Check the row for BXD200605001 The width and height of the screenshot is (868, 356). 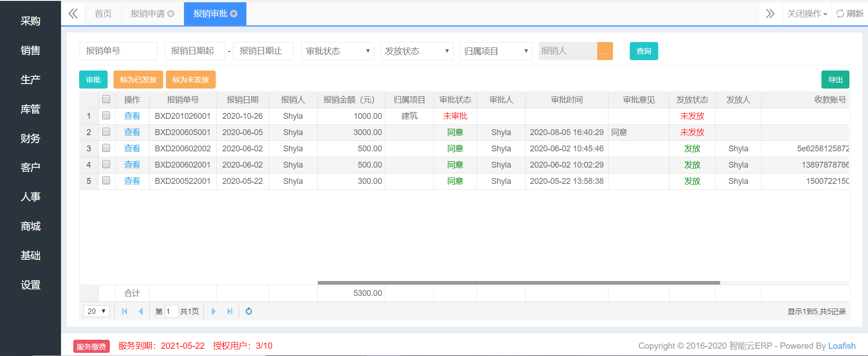tap(106, 131)
